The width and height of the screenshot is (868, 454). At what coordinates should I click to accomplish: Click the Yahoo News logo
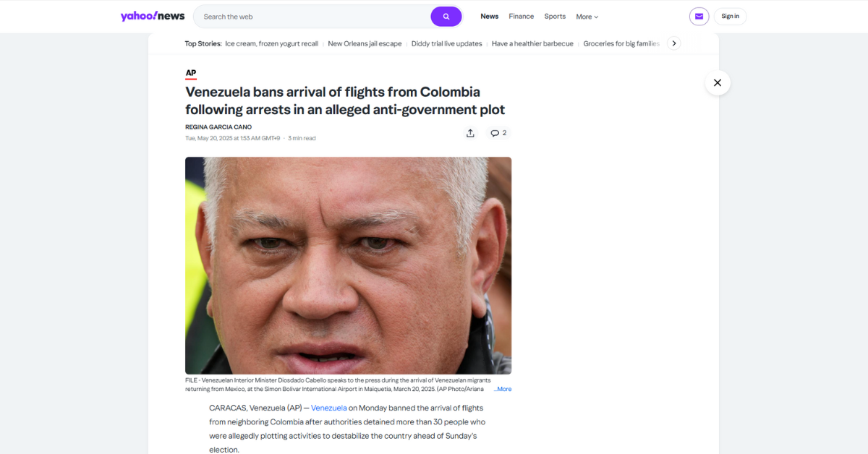[153, 16]
